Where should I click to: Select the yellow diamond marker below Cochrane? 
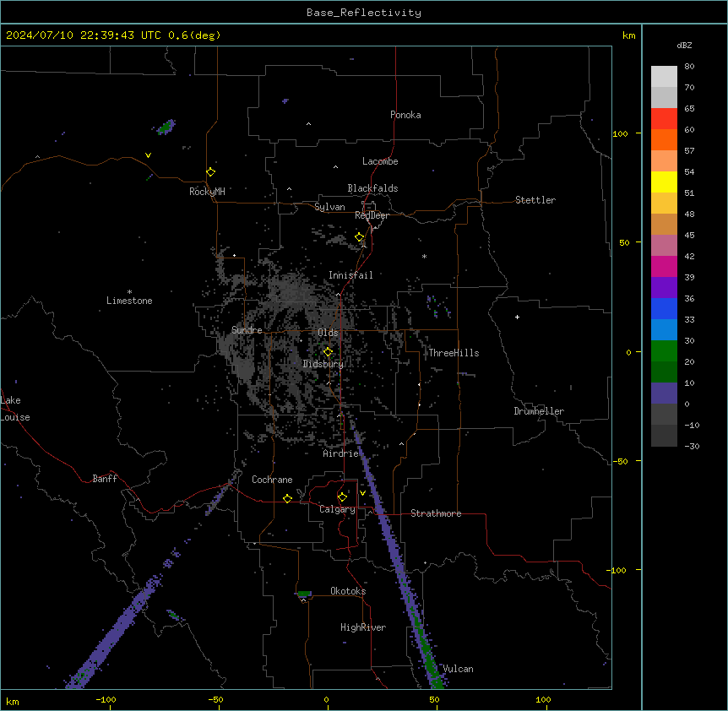point(287,498)
